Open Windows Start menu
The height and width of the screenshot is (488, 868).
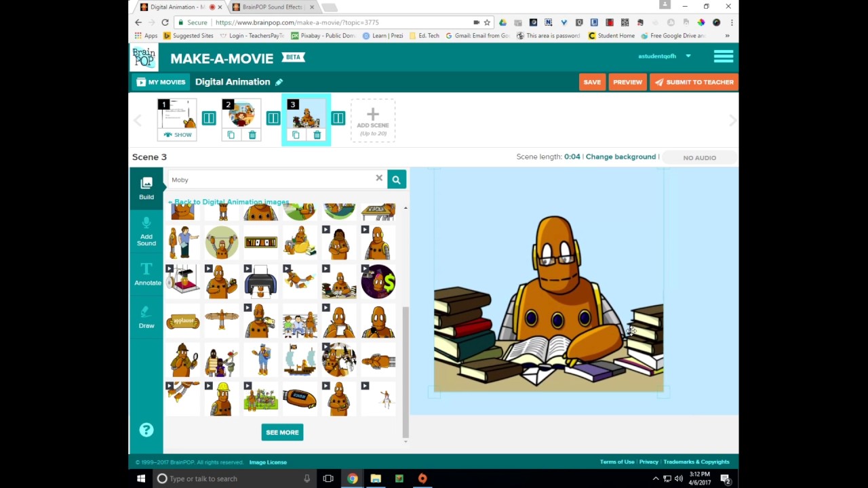pyautogui.click(x=141, y=479)
